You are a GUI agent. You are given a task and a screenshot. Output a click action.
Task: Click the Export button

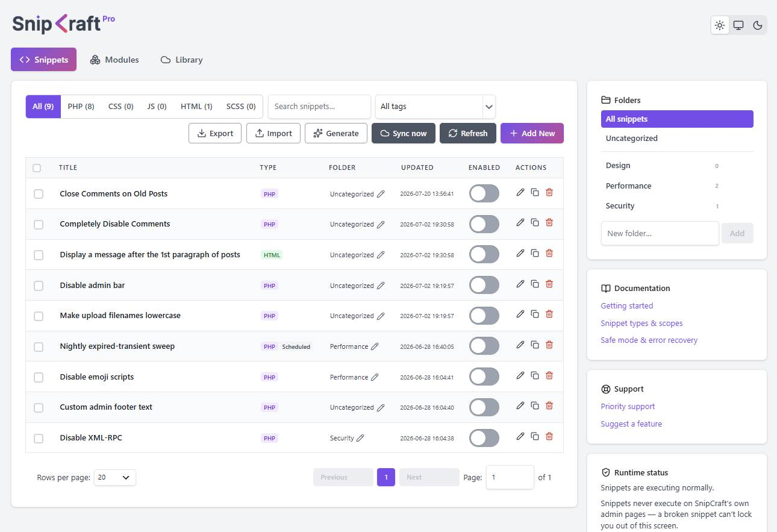tap(215, 133)
